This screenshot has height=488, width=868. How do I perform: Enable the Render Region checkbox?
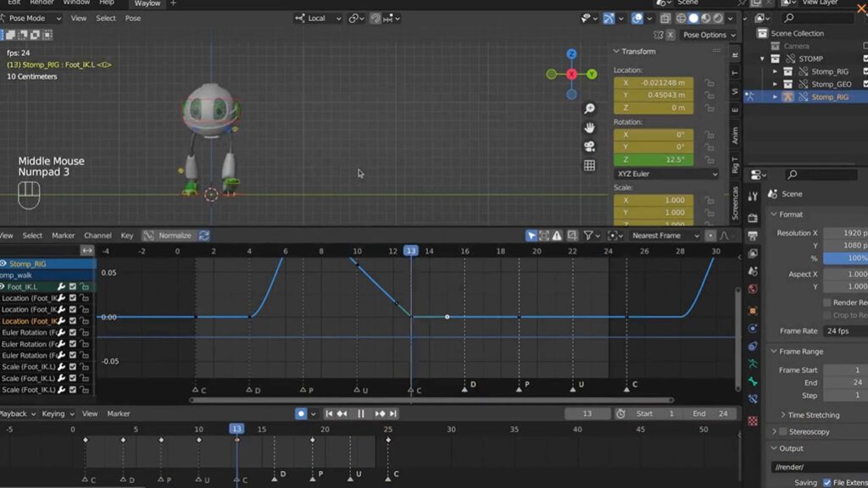pos(827,302)
